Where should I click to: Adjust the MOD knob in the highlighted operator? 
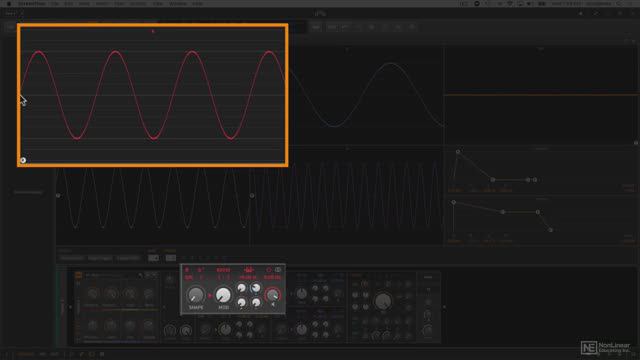(x=223, y=295)
